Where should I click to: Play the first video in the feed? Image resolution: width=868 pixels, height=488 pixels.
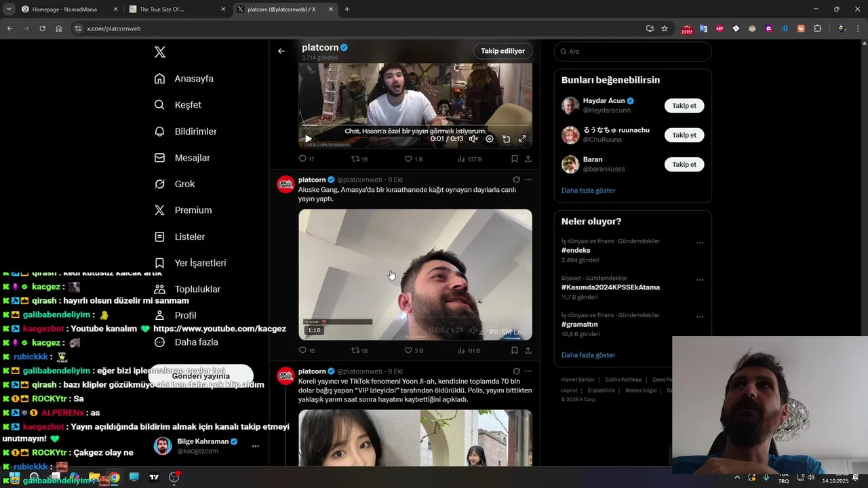[x=308, y=139]
